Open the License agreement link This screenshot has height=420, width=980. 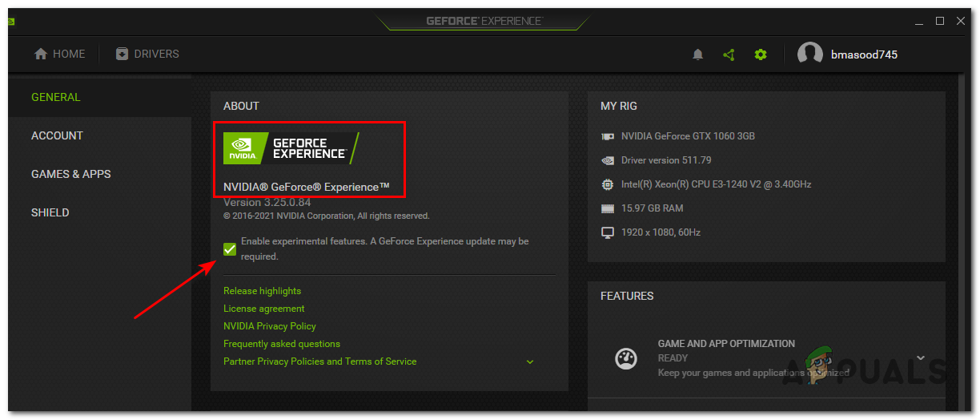[263, 309]
